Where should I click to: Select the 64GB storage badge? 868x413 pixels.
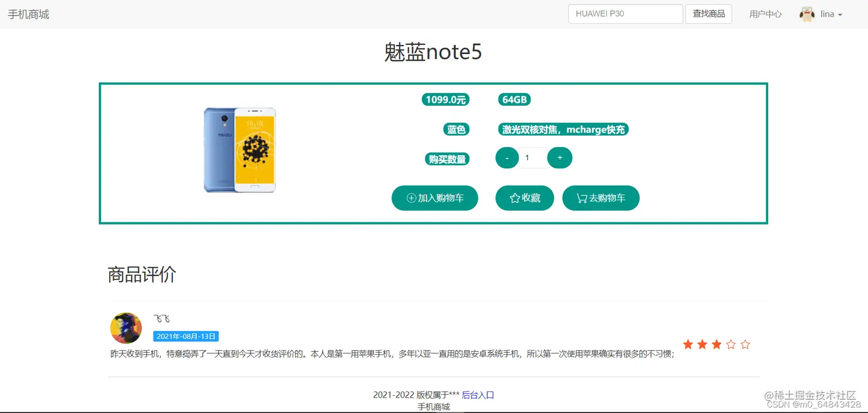tap(514, 99)
